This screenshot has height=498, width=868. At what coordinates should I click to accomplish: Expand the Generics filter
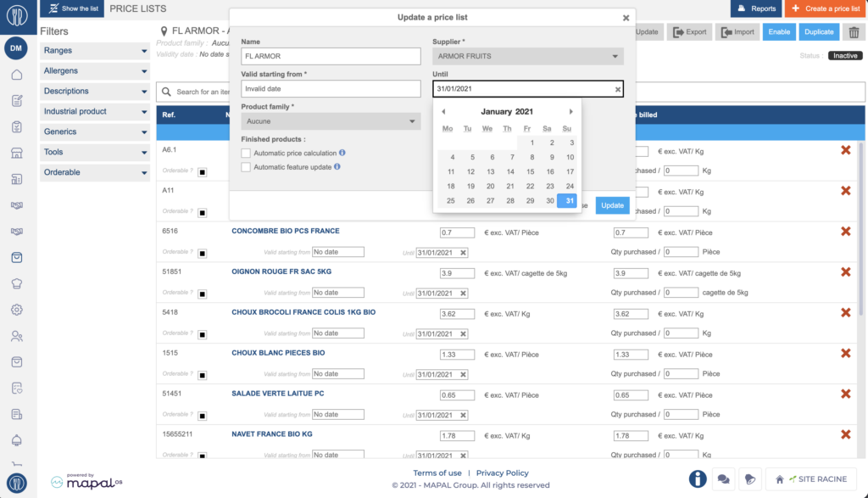(95, 131)
